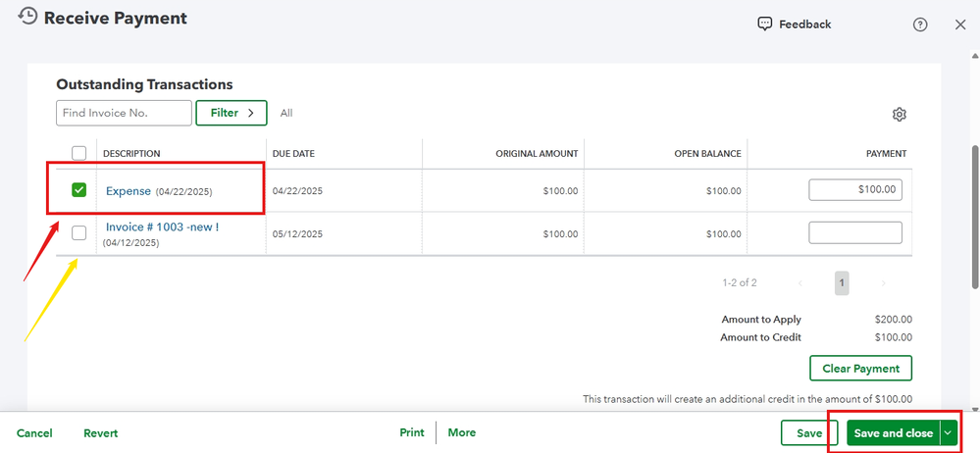The image size is (980, 453).
Task: Toggle the select-all transactions checkbox
Action: (79, 153)
